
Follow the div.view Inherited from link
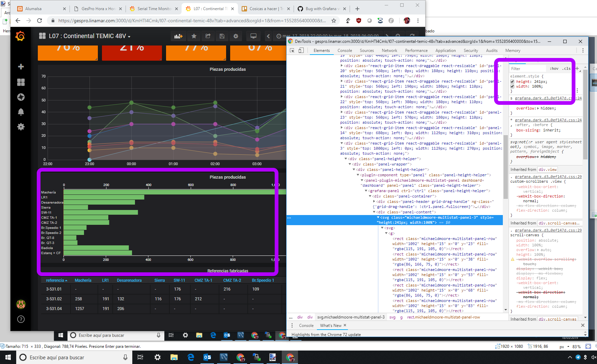pyautogui.click(x=547, y=169)
